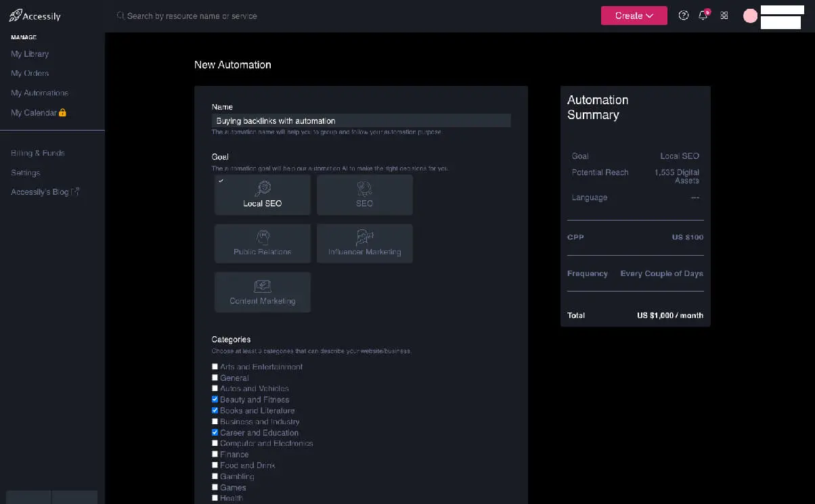Open the help question mark icon
Viewport: 815px width, 504px height.
(x=684, y=16)
